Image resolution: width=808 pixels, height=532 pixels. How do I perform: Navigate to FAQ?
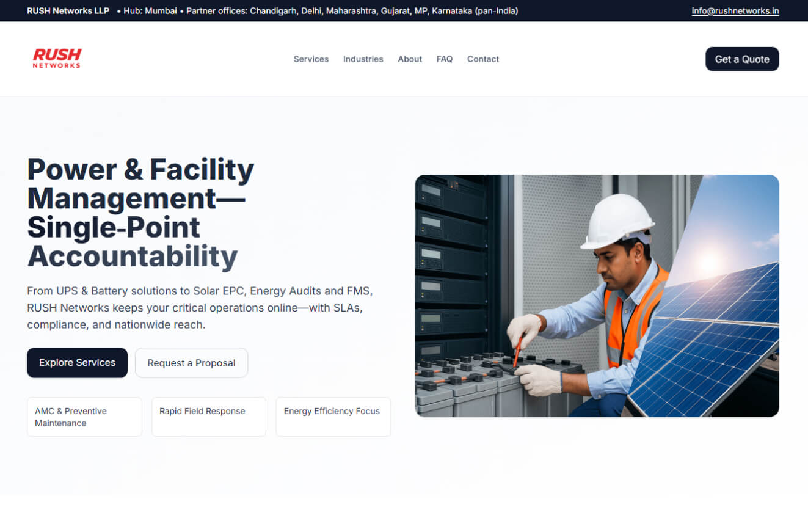445,59
